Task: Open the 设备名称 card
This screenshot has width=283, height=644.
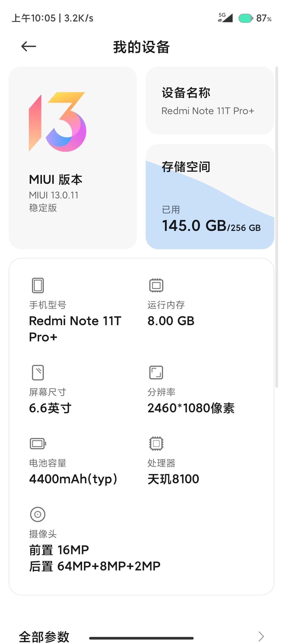Action: pyautogui.click(x=210, y=101)
